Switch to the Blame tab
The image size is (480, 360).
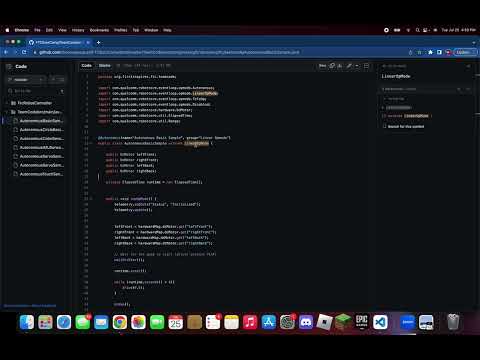coord(104,66)
